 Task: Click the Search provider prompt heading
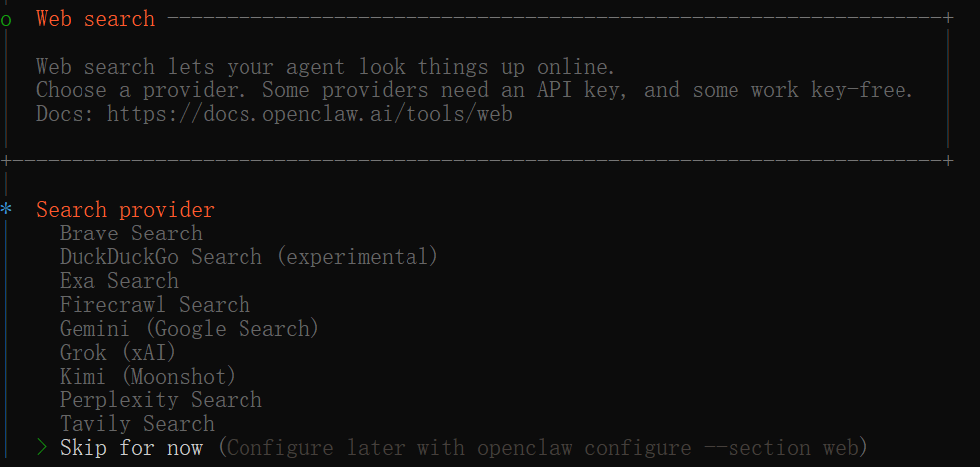pos(125,210)
